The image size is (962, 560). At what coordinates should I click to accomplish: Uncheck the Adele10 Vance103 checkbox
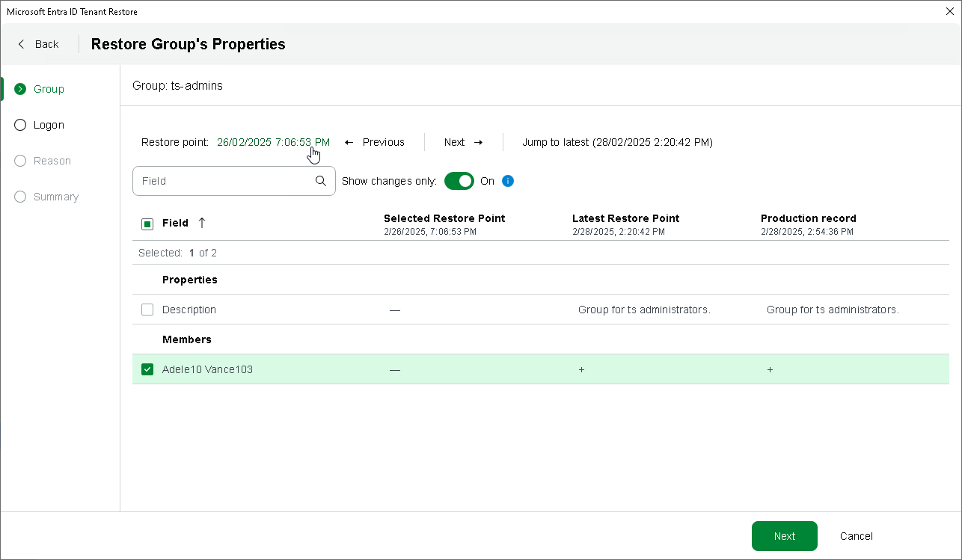(147, 369)
